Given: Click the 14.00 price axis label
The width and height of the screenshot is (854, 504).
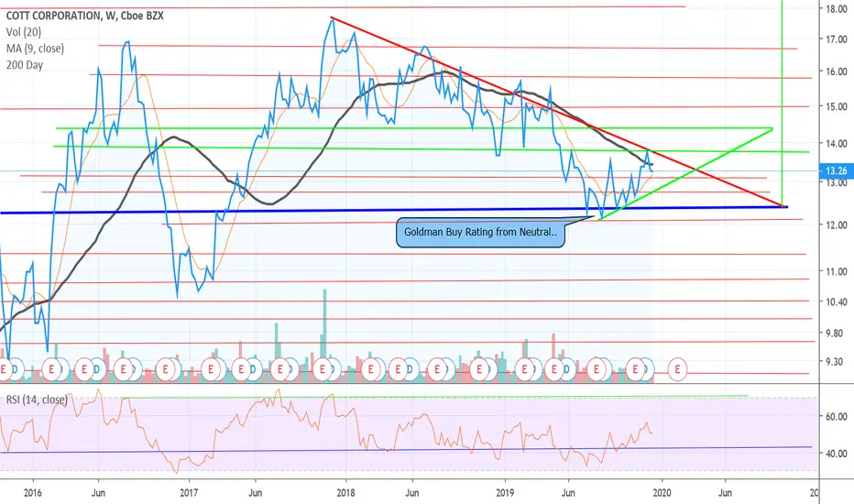Looking at the screenshot, I should tap(836, 144).
